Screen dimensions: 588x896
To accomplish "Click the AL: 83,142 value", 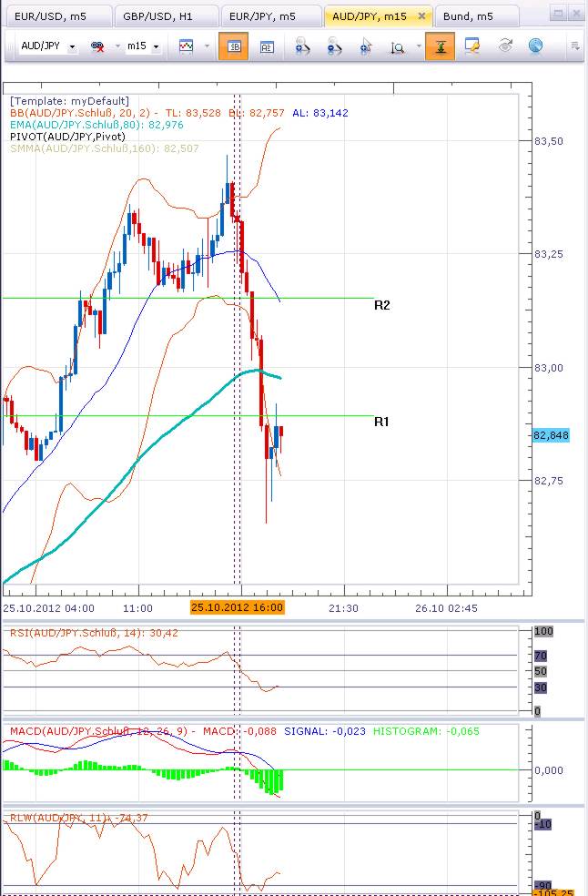I will (320, 113).
